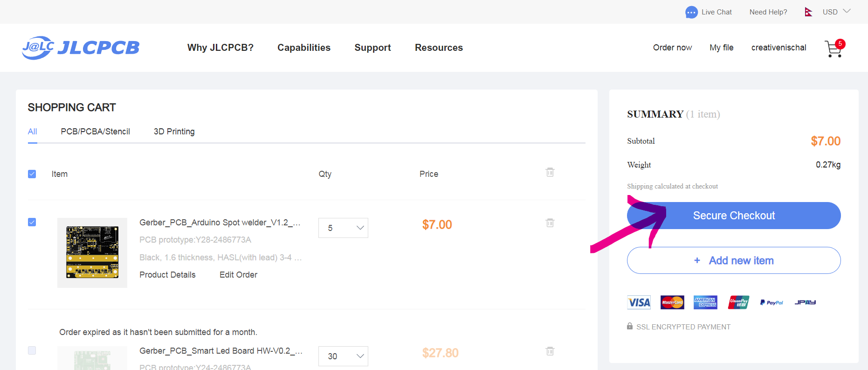Image resolution: width=868 pixels, height=370 pixels.
Task: Open the shopping cart icon
Action: click(834, 49)
